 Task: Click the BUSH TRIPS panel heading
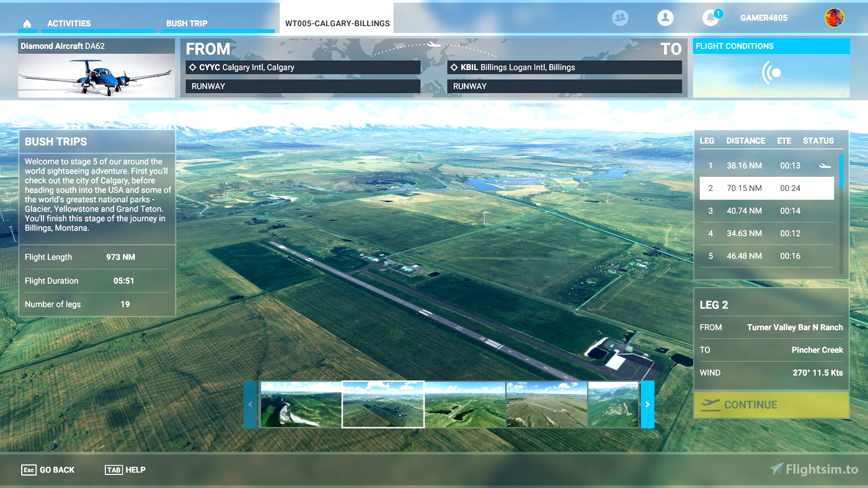[x=56, y=141]
